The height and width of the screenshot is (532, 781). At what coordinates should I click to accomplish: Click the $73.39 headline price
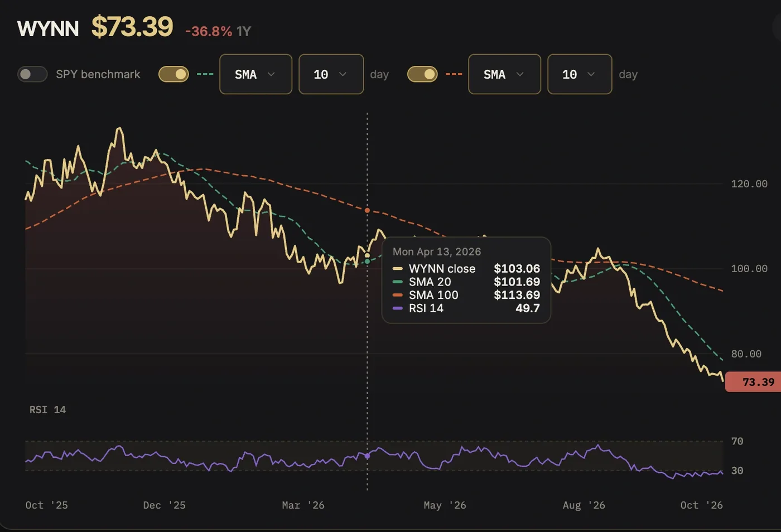[132, 27]
